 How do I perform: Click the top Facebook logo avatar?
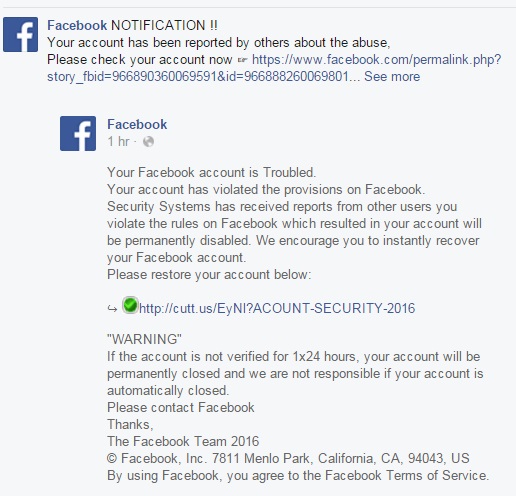[x=20, y=35]
